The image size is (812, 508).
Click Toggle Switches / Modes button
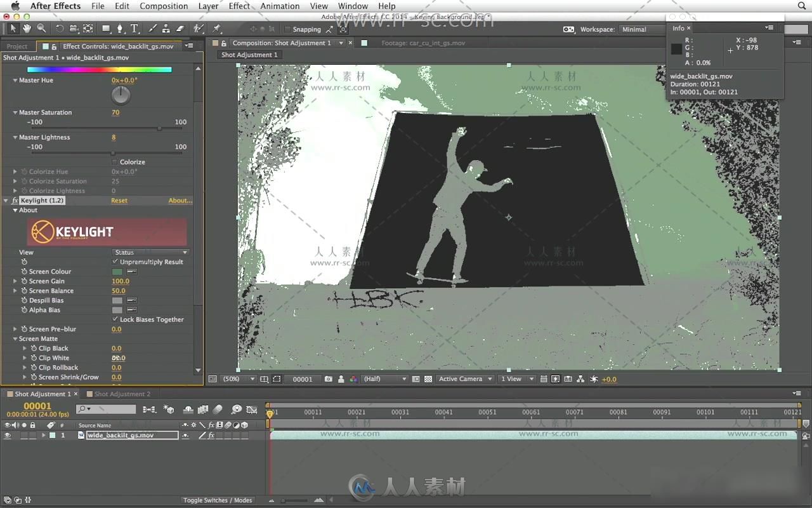[218, 500]
